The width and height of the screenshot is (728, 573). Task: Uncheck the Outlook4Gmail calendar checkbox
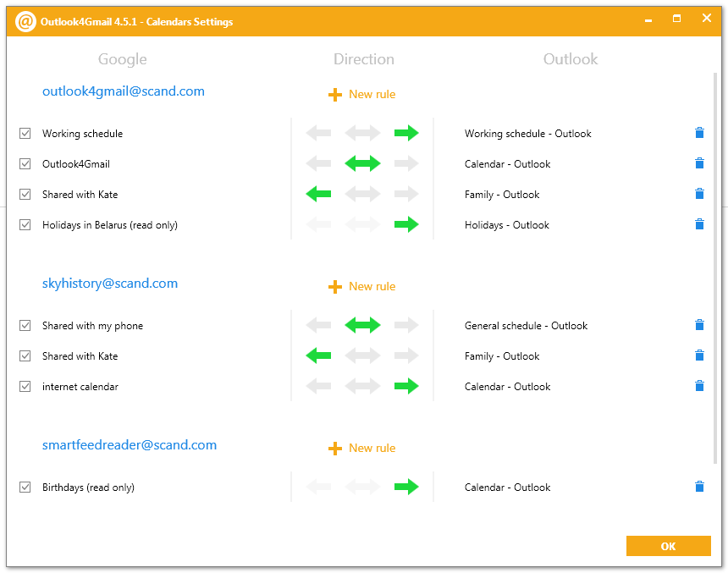25,164
